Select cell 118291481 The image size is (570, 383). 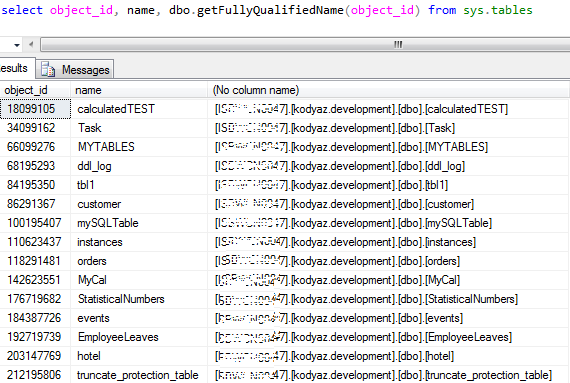pos(35,261)
